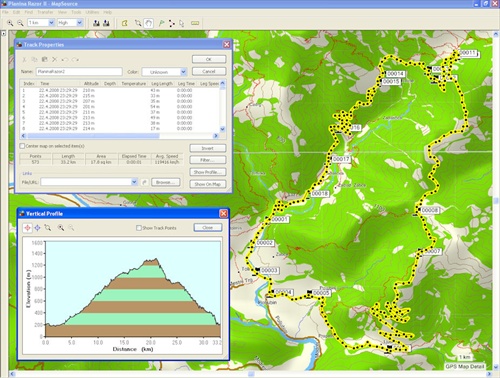Open the Edit menu
Image resolution: width=500 pixels, height=378 pixels.
coord(16,12)
